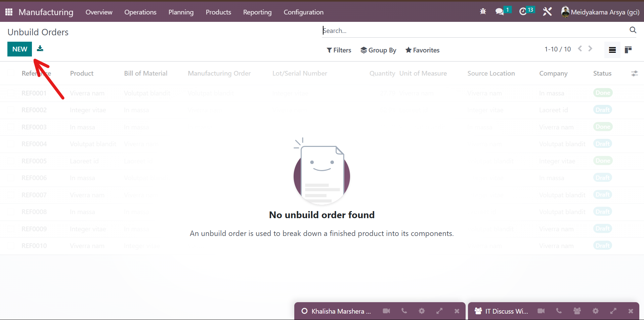Start video call in Khalisha Marshera chat

[386, 311]
